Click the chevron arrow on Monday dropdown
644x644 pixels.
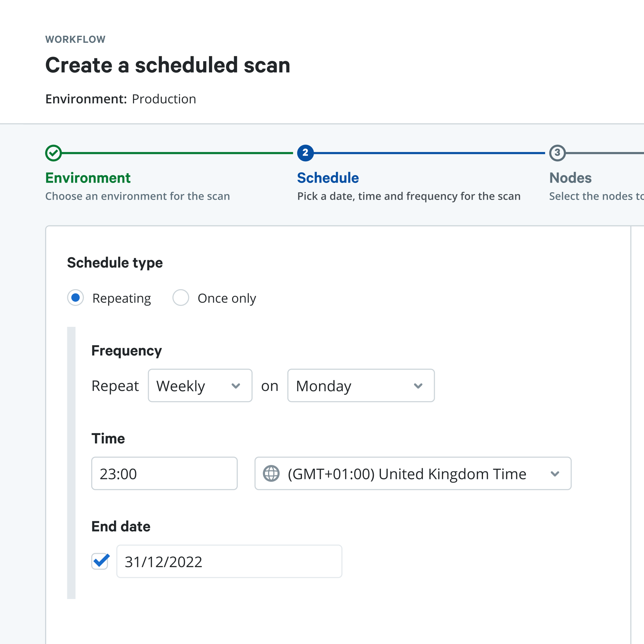(x=418, y=386)
